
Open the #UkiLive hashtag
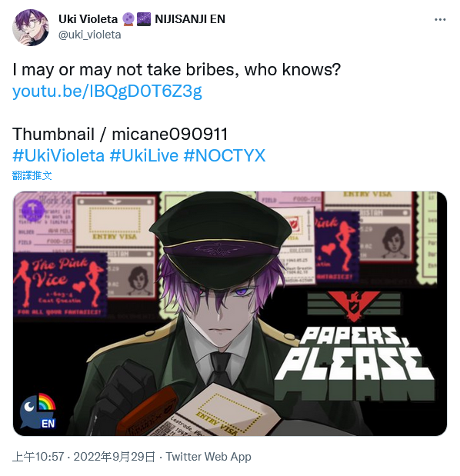point(144,156)
